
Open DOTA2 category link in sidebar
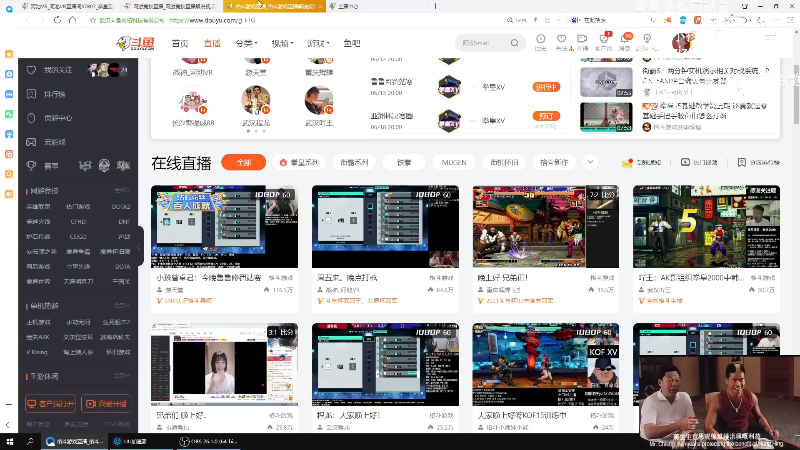[x=120, y=207]
